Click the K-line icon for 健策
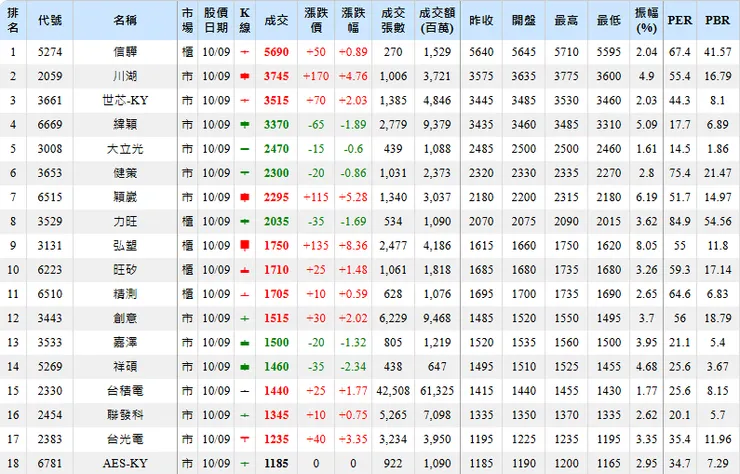The width and height of the screenshot is (740, 474). [244, 173]
